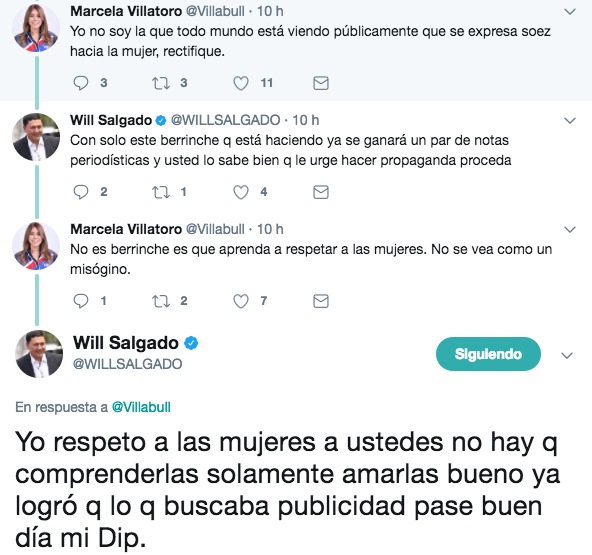Open options chevron on Marcela's first tweet
The height and width of the screenshot is (555, 592).
point(570,12)
